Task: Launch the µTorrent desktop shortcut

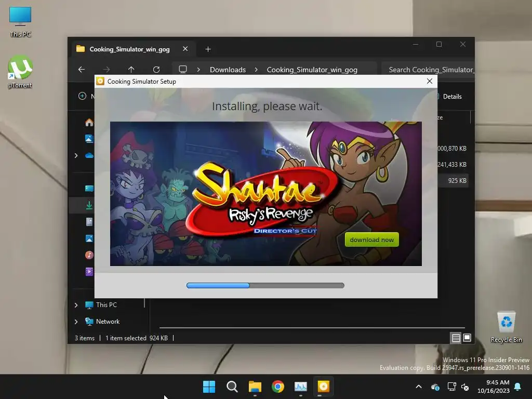Action: [x=20, y=72]
